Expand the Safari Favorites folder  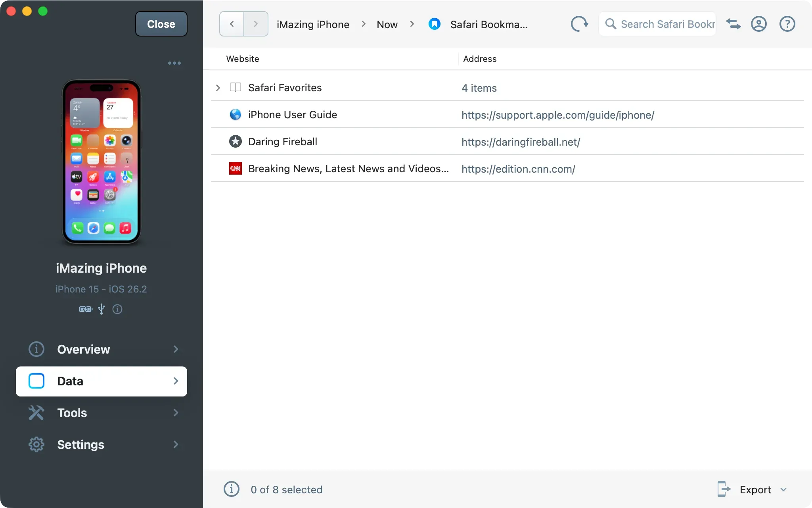tap(218, 88)
